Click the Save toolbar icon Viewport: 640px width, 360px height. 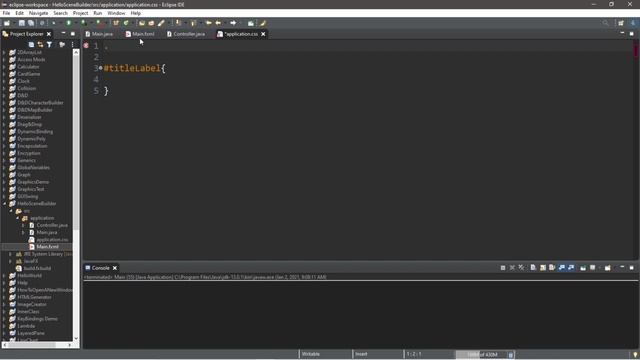(x=22, y=23)
